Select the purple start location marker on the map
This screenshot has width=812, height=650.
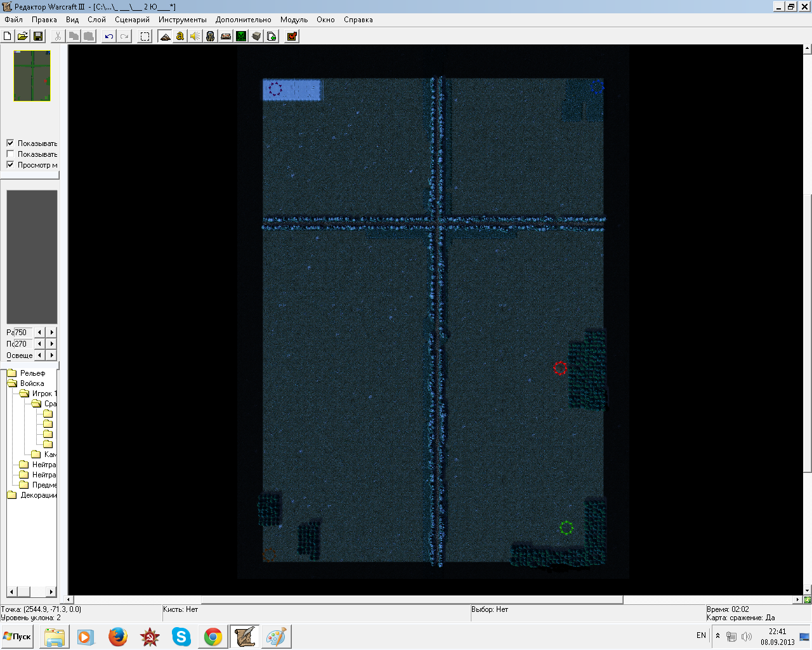275,89
